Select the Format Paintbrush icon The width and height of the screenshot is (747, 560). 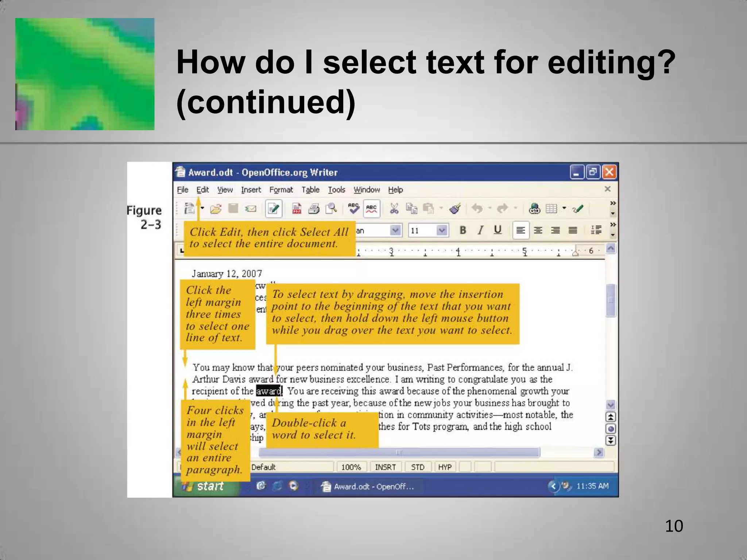454,209
